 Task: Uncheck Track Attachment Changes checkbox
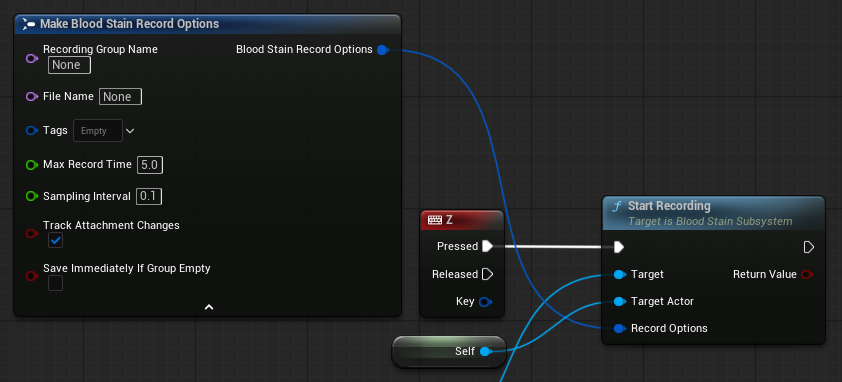(x=55, y=240)
